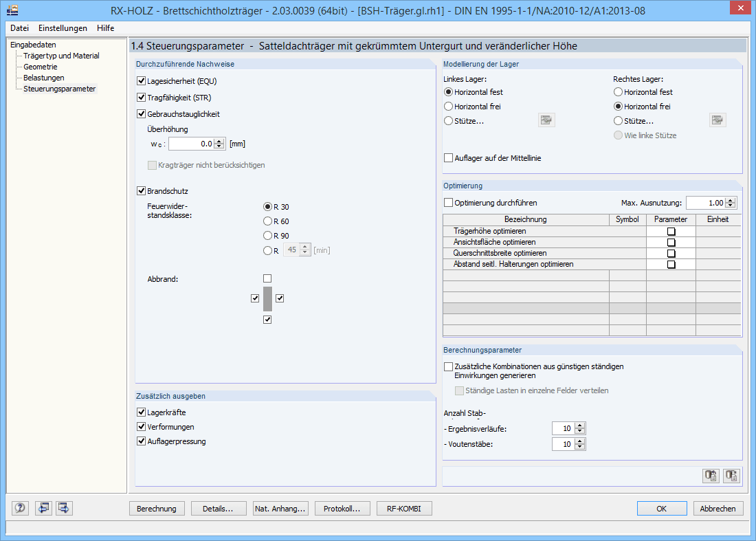Open RF-KOMBI dialog
Image resolution: width=756 pixels, height=541 pixels.
click(x=404, y=508)
